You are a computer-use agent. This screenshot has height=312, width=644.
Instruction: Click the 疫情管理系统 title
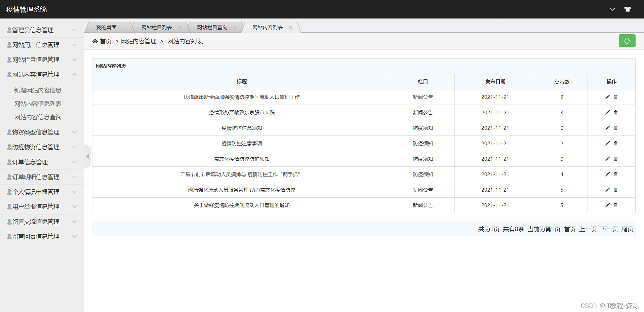point(27,9)
